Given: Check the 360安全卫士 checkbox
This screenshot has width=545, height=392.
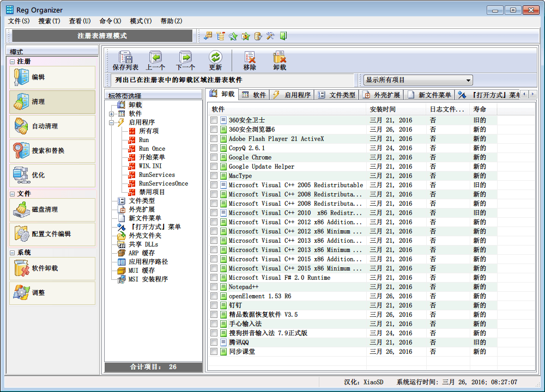Looking at the screenshot, I should point(214,120).
